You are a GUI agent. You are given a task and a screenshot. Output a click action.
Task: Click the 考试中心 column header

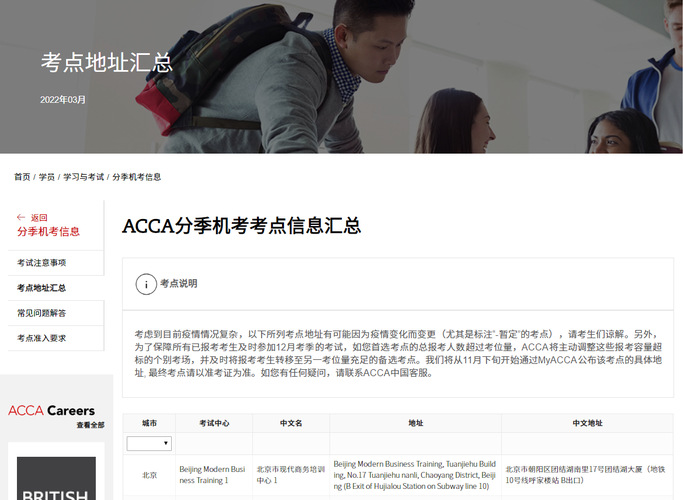point(214,423)
